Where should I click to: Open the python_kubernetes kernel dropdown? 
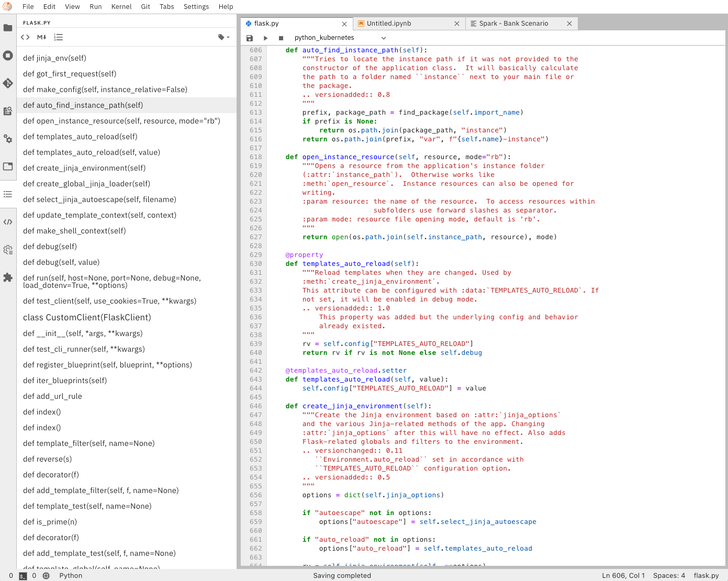(x=340, y=38)
